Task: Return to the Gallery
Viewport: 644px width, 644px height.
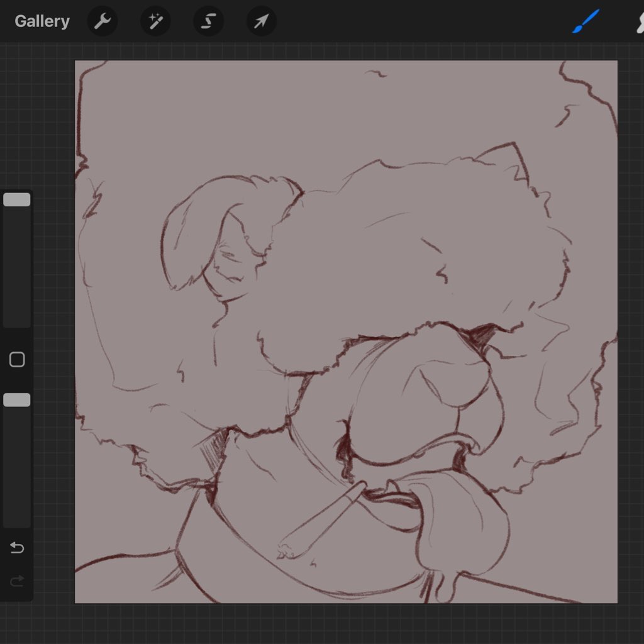Action: 42,21
